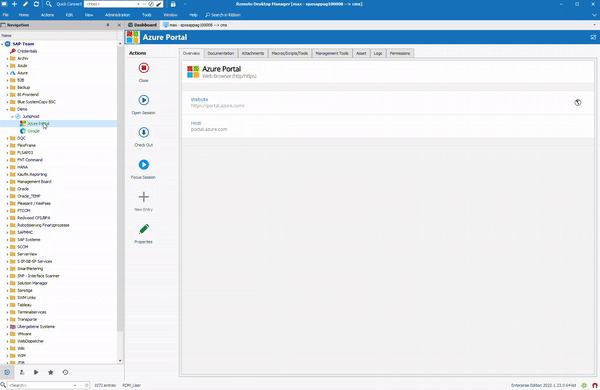Screen dimensions: 600x390
Task: Click the application icon in the top-left corner
Action: [x=4, y=4]
